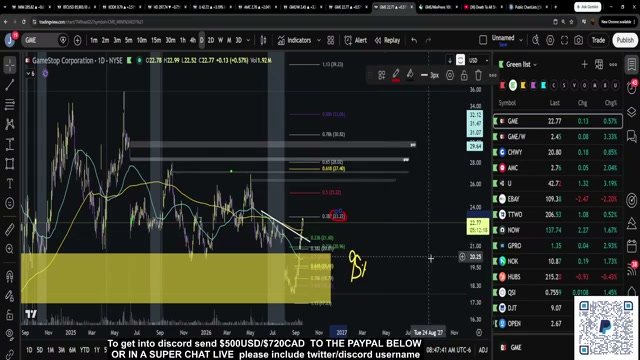Click the redo arrow

click(x=428, y=40)
